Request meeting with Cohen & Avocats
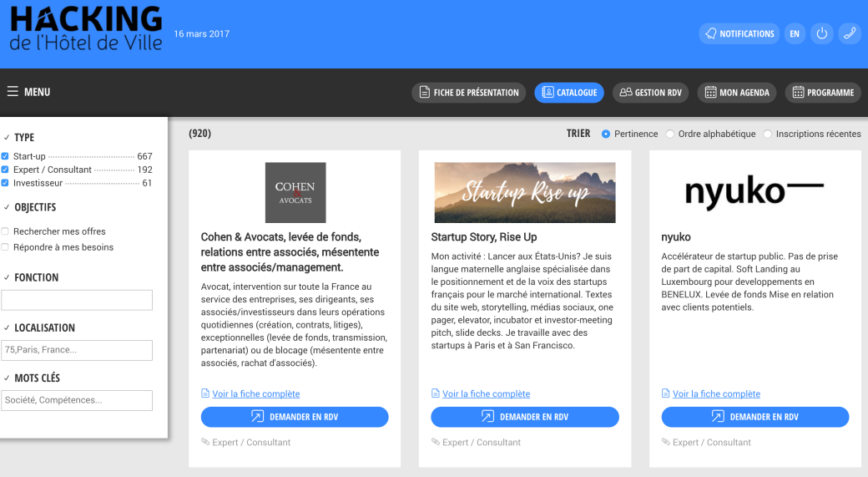868x477 pixels. [x=295, y=417]
